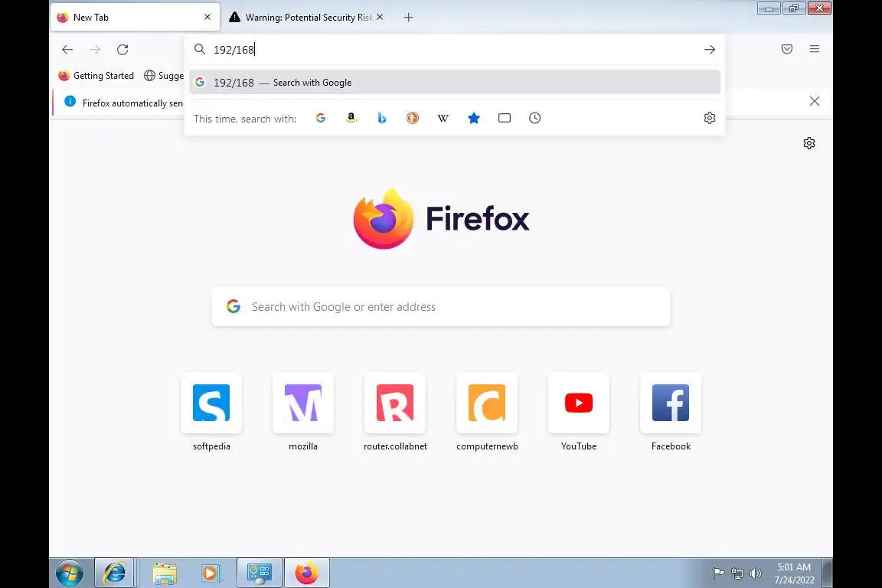Viewport: 882px width, 588px height.
Task: Open the Save to Pocket button
Action: pyautogui.click(x=787, y=49)
